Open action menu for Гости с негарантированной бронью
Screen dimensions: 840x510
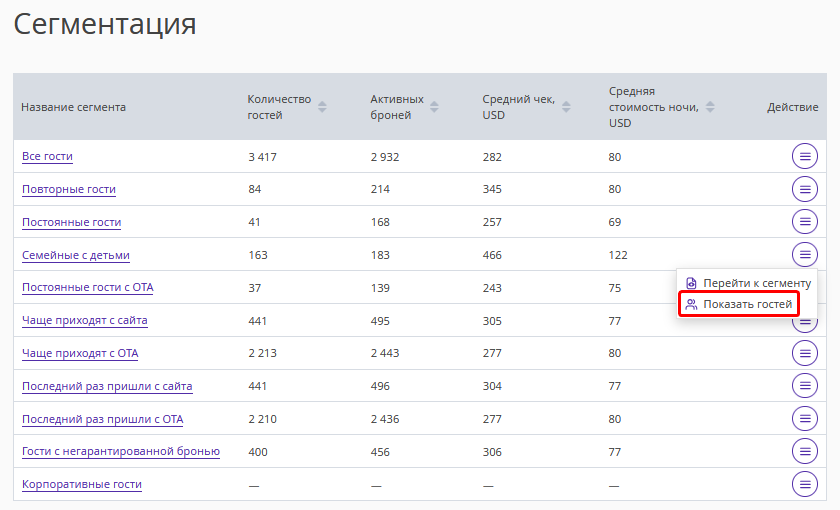(x=805, y=451)
